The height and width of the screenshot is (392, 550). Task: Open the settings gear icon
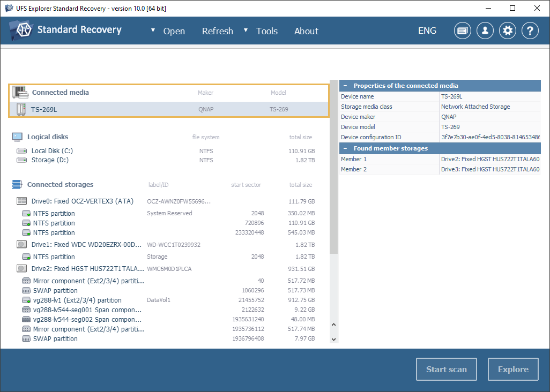pos(508,31)
